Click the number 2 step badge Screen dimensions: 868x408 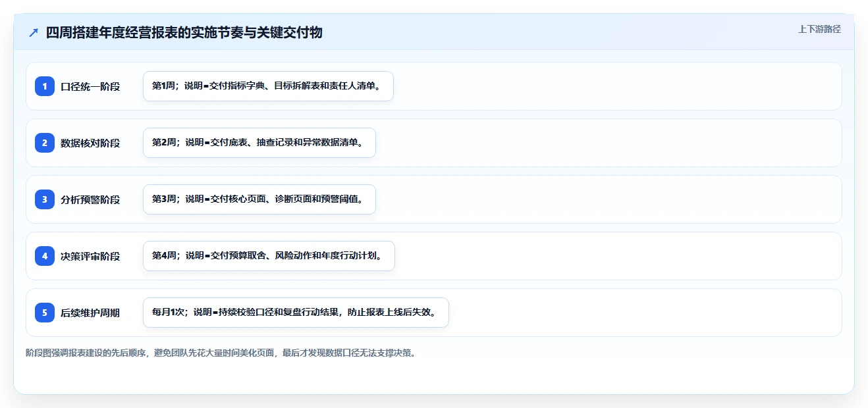tap(45, 143)
